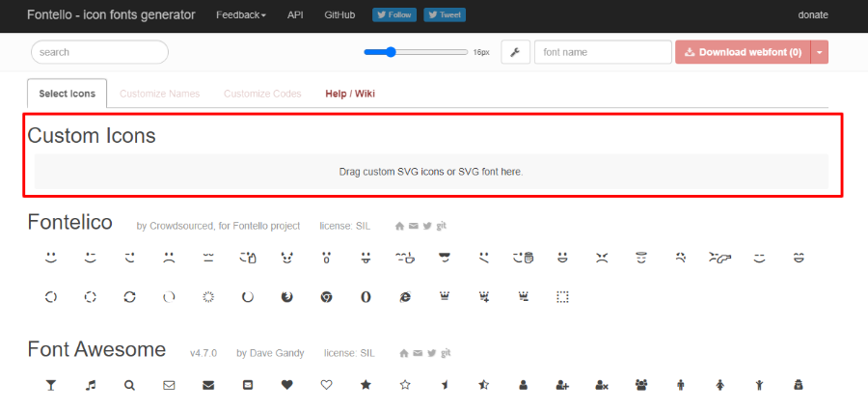Open the Feedback dropdown menu

coord(241,15)
